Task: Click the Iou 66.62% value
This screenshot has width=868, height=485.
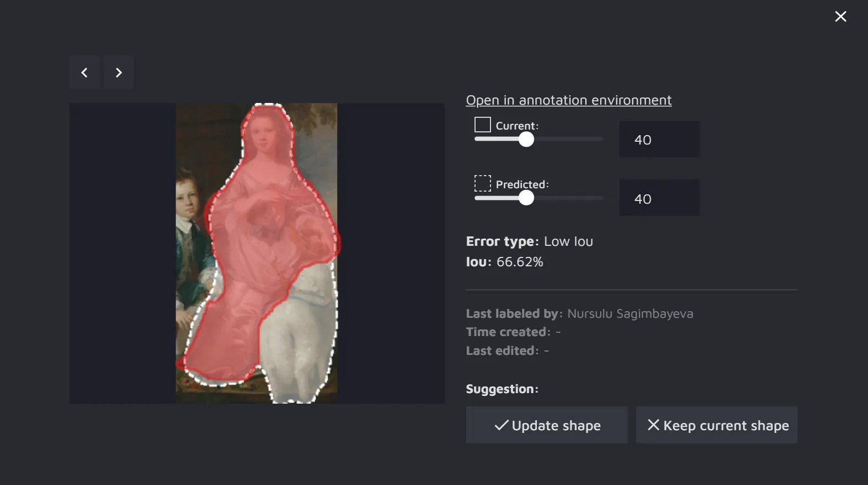Action: [x=519, y=262]
